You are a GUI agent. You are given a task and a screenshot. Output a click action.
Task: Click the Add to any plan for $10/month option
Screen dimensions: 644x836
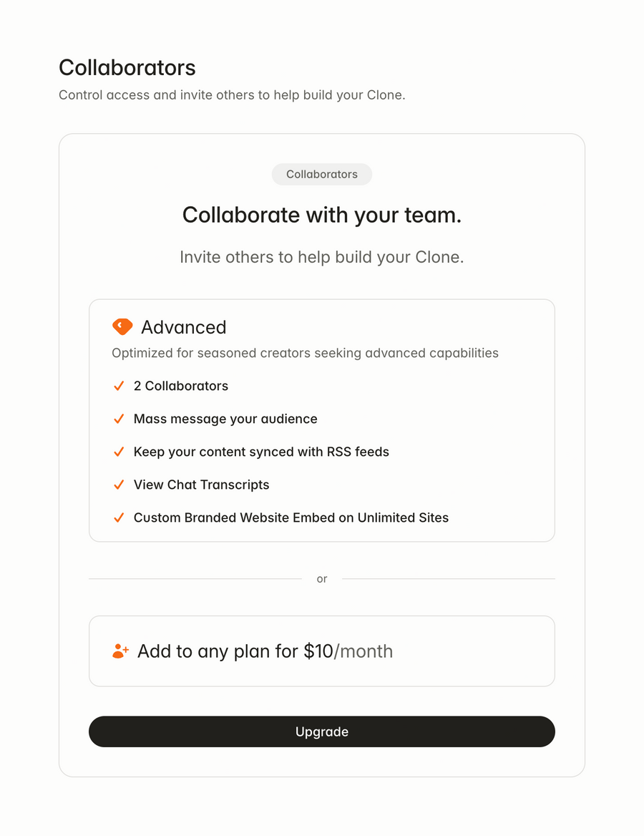(321, 651)
